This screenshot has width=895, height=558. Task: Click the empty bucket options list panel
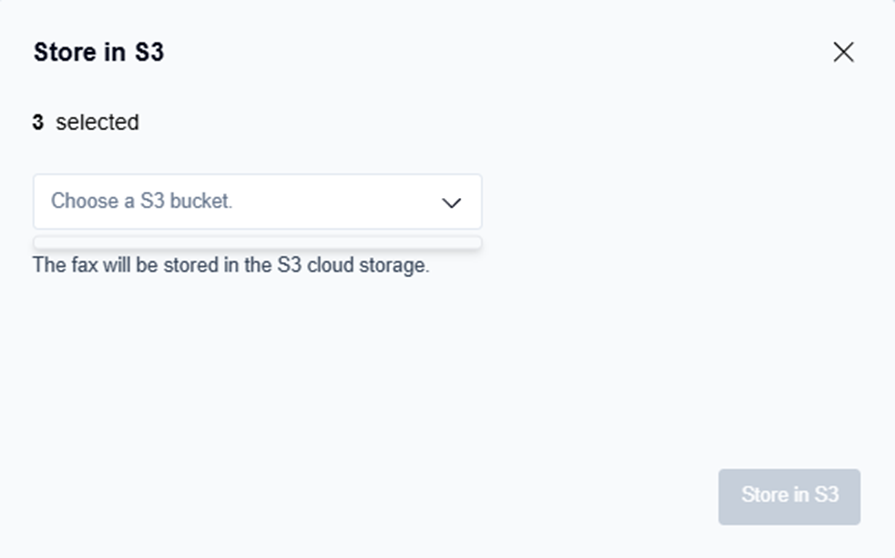(257, 243)
